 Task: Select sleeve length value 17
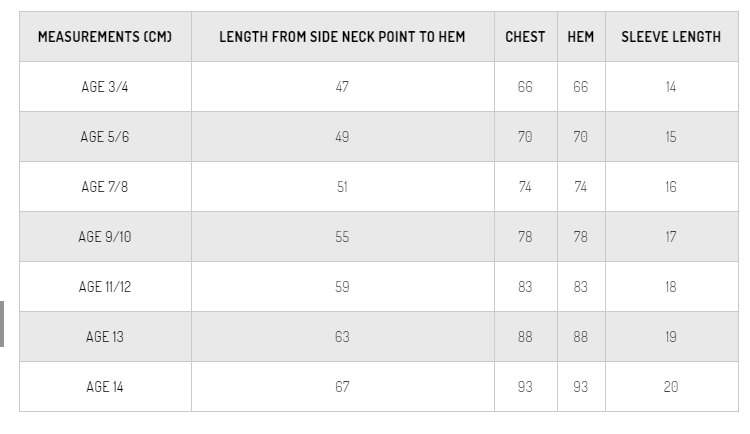pos(671,237)
